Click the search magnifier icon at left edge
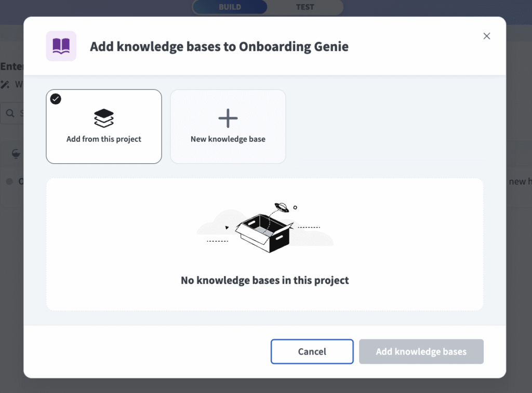This screenshot has height=393, width=532. click(10, 113)
